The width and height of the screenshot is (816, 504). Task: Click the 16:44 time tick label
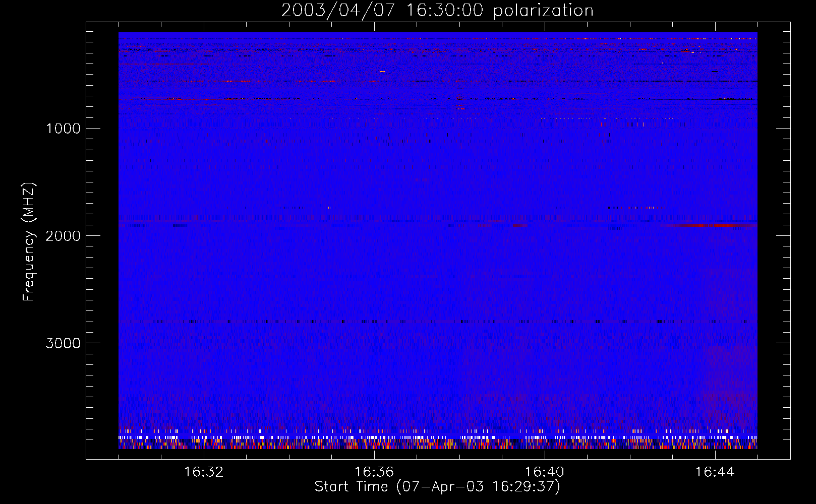tap(715, 472)
